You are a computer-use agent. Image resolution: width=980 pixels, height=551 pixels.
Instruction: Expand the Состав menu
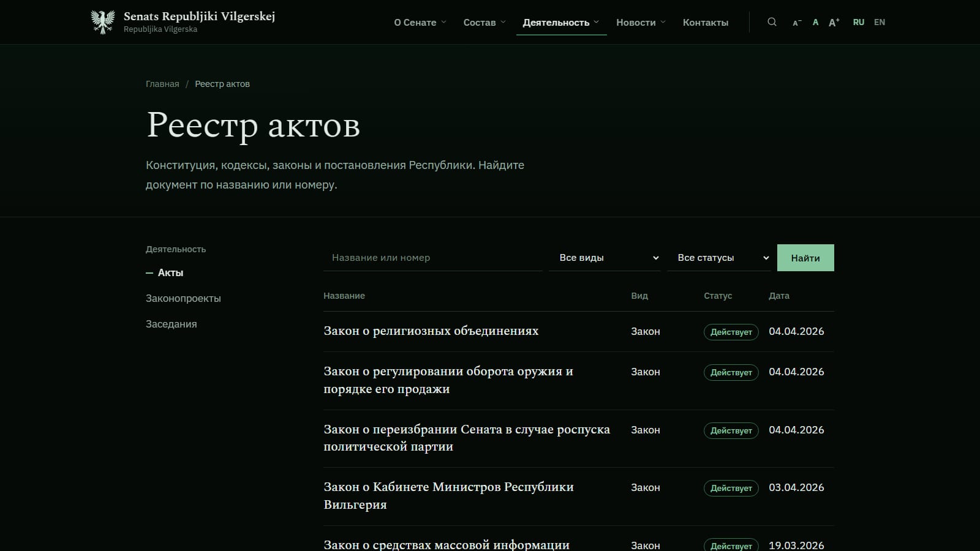(484, 22)
